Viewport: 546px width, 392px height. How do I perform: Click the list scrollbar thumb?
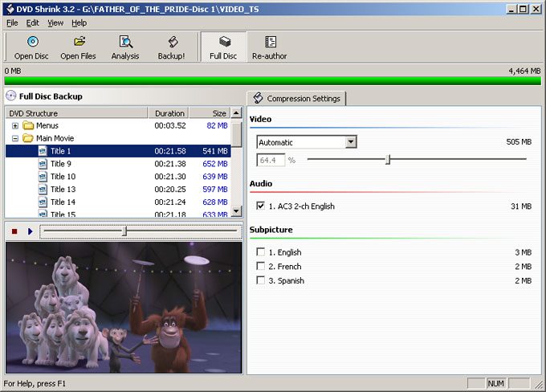click(x=236, y=133)
